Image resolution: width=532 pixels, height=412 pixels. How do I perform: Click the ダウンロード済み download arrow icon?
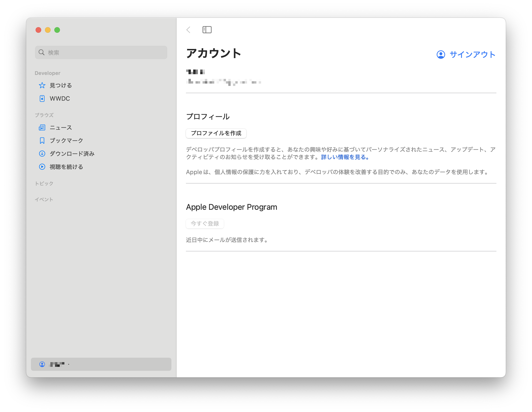pyautogui.click(x=42, y=154)
